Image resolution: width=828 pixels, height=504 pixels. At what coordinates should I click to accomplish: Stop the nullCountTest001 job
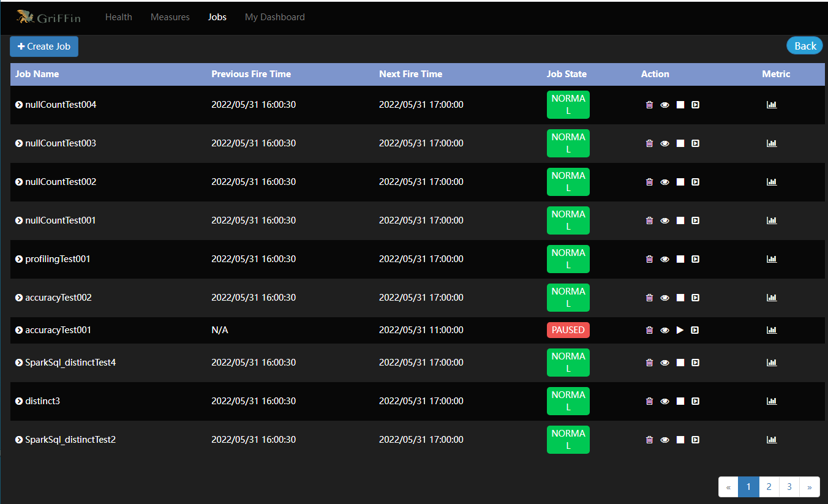[x=680, y=220]
